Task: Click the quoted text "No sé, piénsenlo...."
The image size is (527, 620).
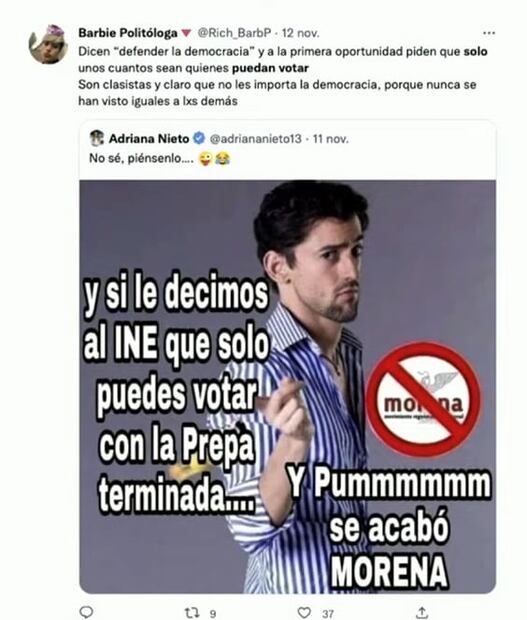Action: pyautogui.click(x=141, y=158)
